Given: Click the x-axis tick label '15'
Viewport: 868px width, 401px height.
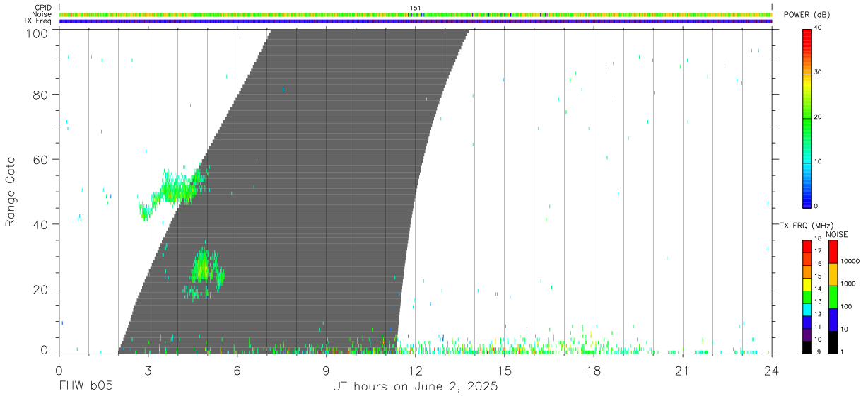Looking at the screenshot, I should coord(505,371).
